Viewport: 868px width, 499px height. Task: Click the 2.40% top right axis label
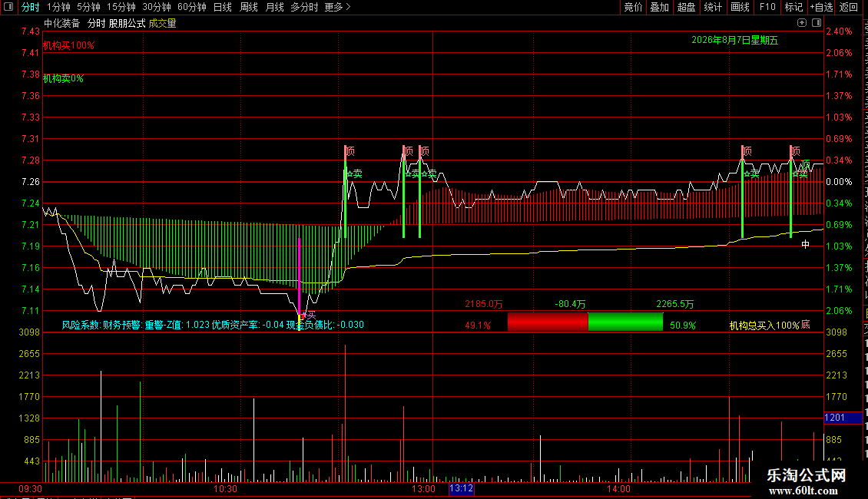pos(839,31)
